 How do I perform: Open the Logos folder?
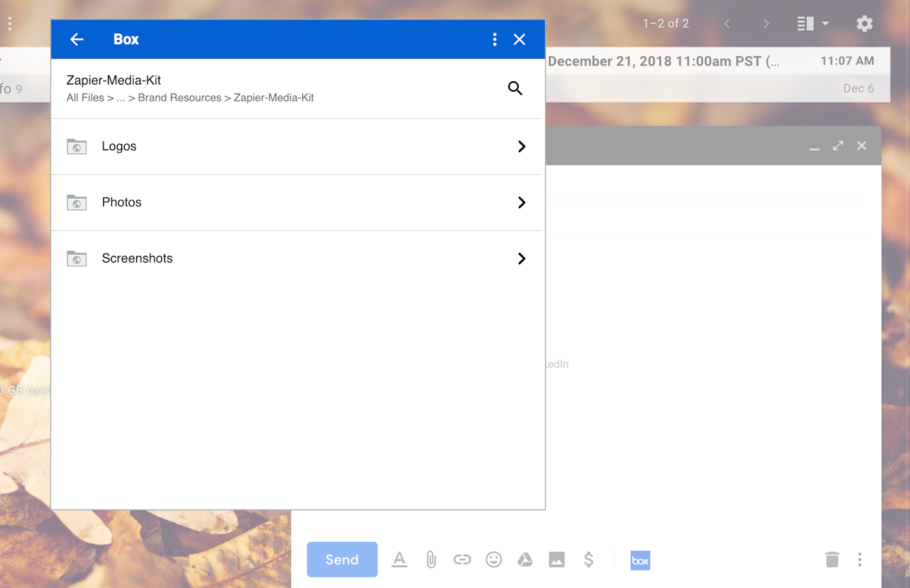(x=296, y=147)
